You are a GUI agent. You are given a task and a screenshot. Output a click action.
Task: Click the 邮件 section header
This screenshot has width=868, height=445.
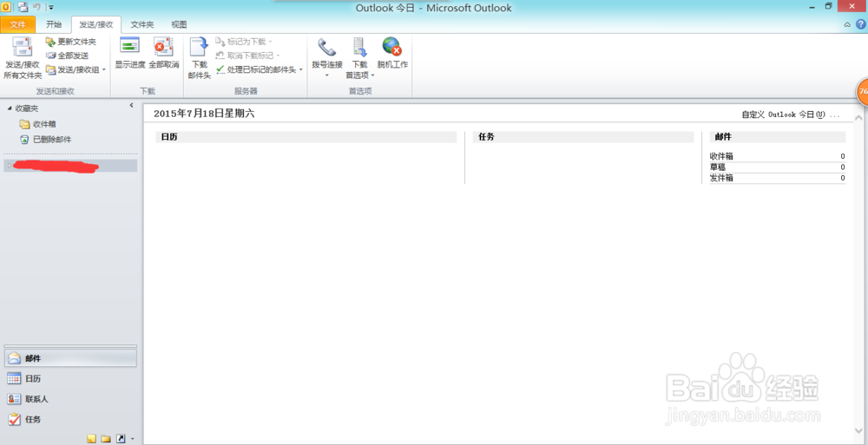(777, 137)
